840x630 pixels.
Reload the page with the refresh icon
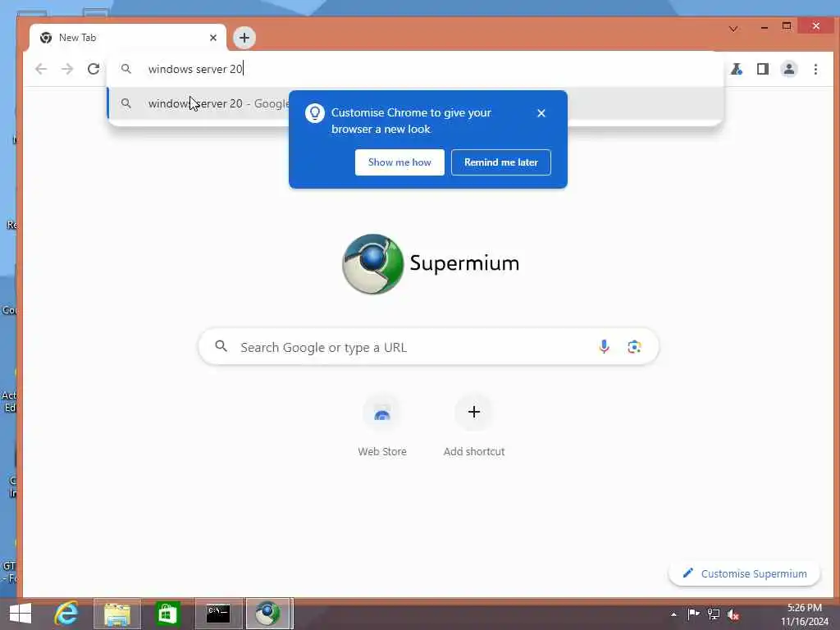point(94,69)
